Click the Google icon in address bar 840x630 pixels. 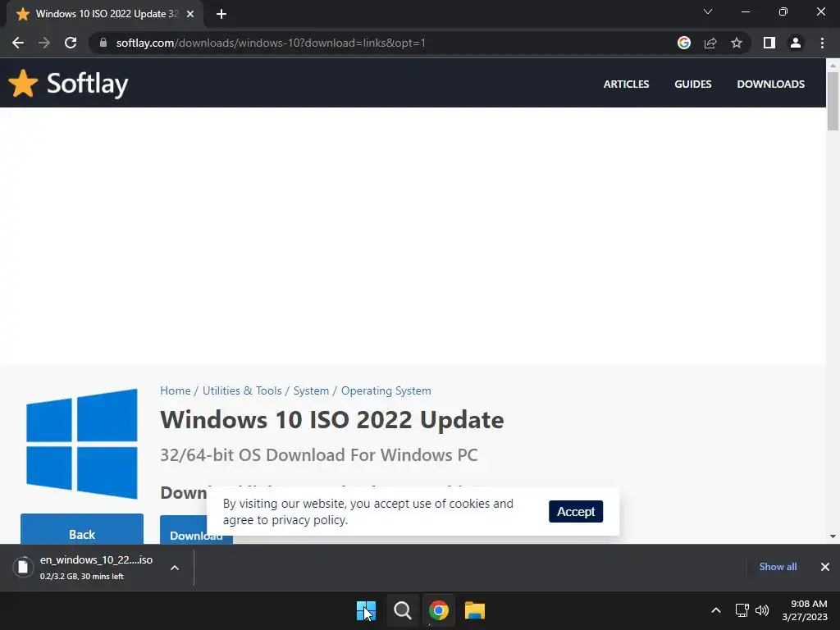[x=684, y=43]
